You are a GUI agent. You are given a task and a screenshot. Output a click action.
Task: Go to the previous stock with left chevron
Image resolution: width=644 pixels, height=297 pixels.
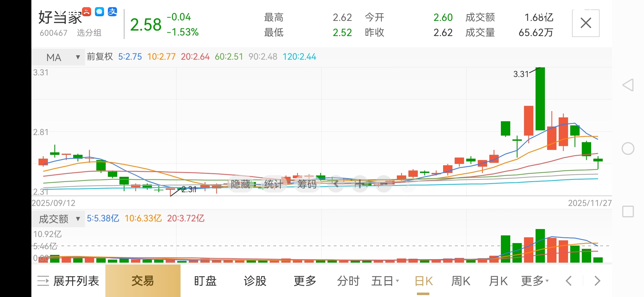[x=569, y=281]
